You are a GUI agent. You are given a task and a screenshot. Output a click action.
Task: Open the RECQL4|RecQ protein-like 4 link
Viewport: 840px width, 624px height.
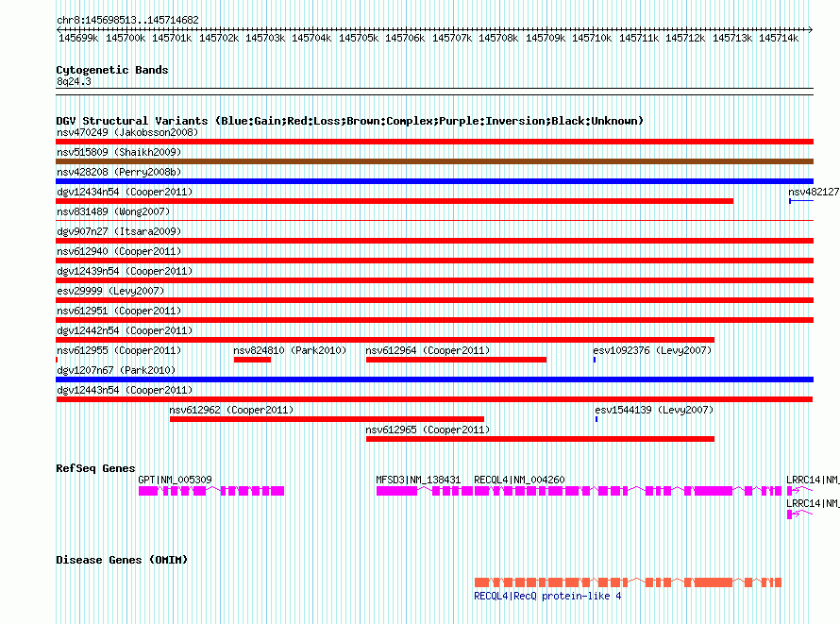coord(547,596)
